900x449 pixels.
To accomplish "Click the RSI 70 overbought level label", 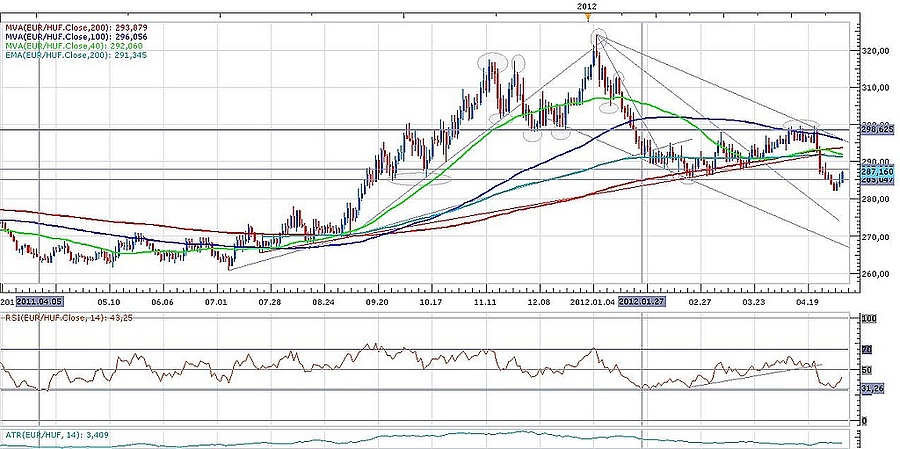I will pyautogui.click(x=866, y=349).
